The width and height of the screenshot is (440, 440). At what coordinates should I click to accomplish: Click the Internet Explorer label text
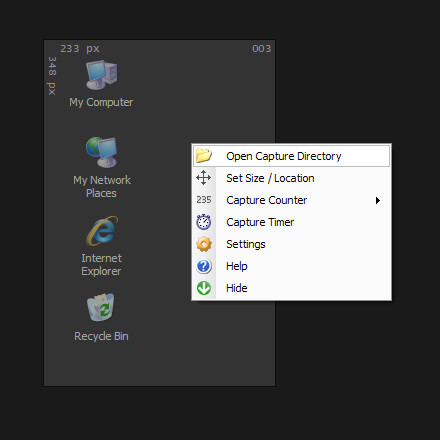[x=101, y=265]
